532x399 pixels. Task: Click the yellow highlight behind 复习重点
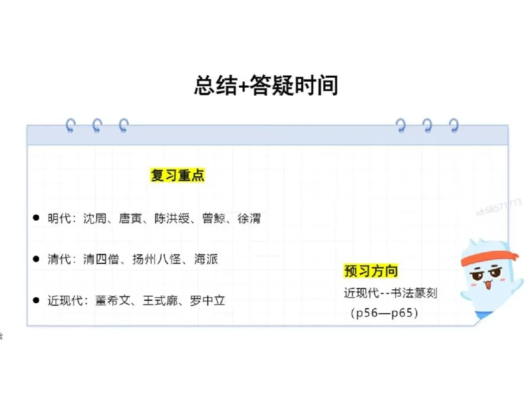click(178, 175)
